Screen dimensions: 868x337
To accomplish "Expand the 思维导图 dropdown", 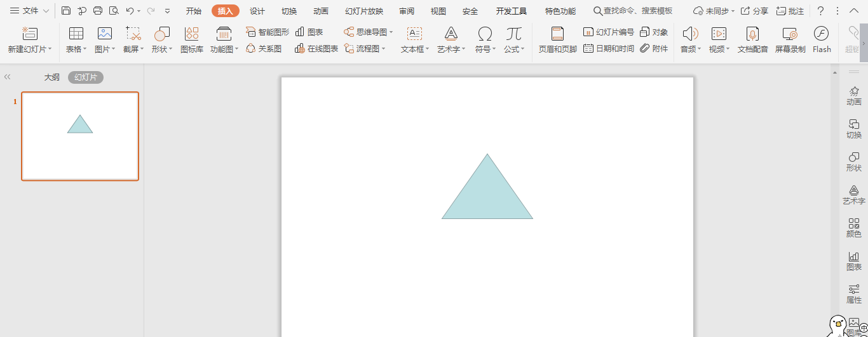I will pos(391,32).
